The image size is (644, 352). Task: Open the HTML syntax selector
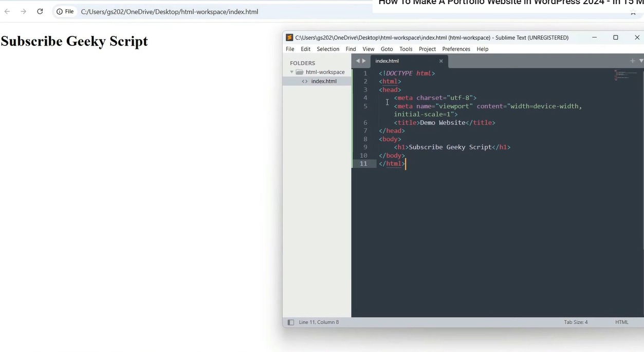[x=622, y=322]
